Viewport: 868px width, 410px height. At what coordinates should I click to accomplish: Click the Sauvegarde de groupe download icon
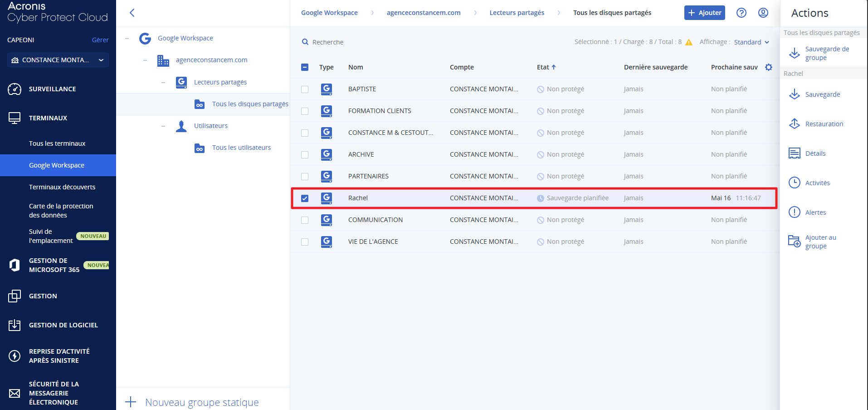[795, 53]
